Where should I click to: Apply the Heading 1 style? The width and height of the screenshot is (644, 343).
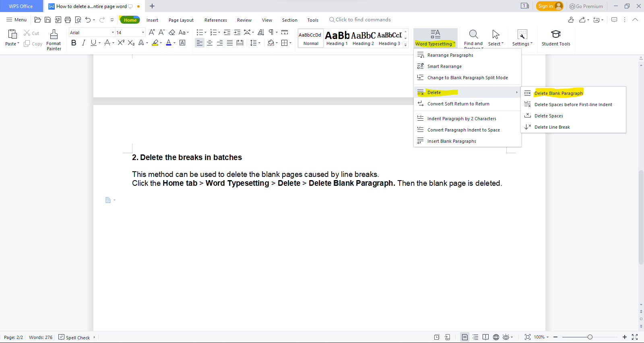(337, 39)
